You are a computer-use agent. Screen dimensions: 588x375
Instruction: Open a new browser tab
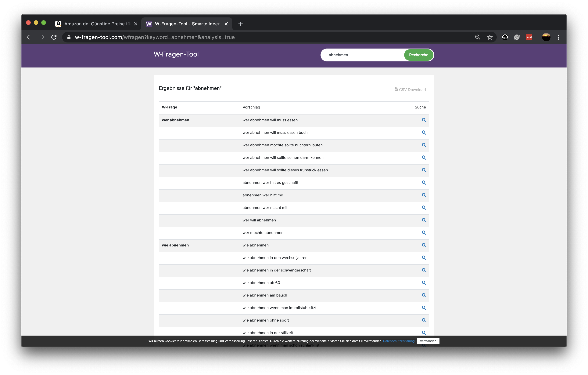[x=240, y=24]
